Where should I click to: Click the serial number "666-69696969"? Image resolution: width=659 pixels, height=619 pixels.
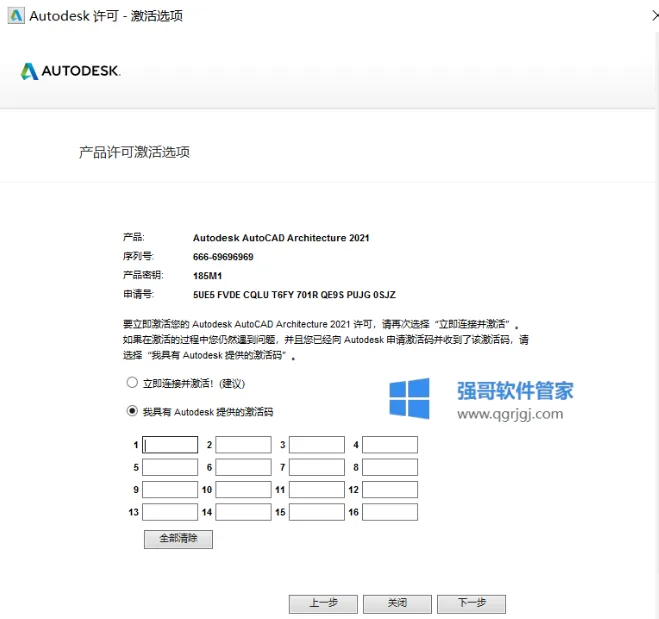click(x=223, y=257)
